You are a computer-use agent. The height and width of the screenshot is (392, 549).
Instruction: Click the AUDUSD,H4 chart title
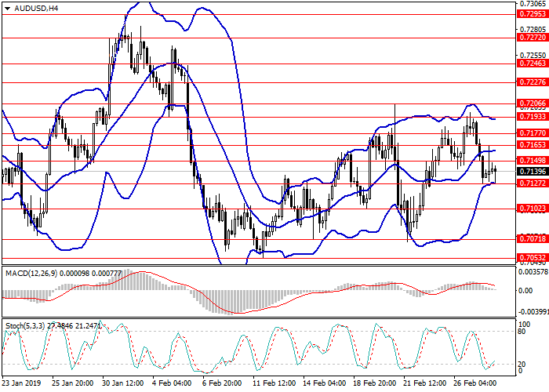point(30,9)
